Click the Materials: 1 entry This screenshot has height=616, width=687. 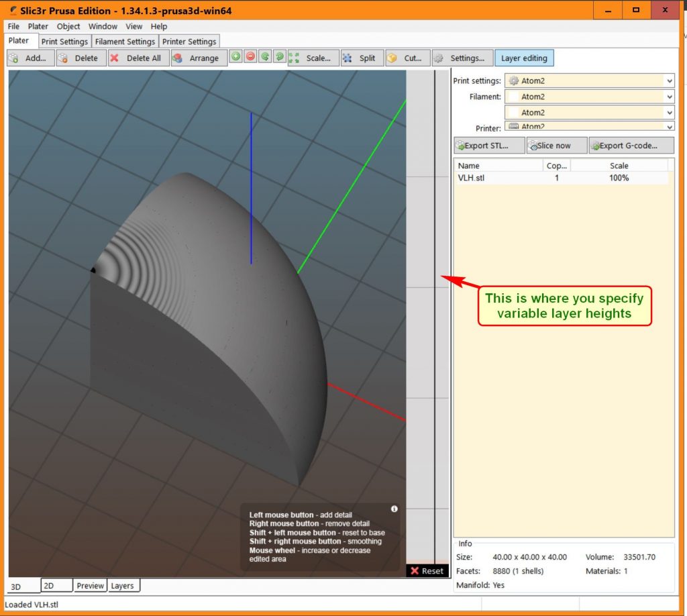(606, 571)
